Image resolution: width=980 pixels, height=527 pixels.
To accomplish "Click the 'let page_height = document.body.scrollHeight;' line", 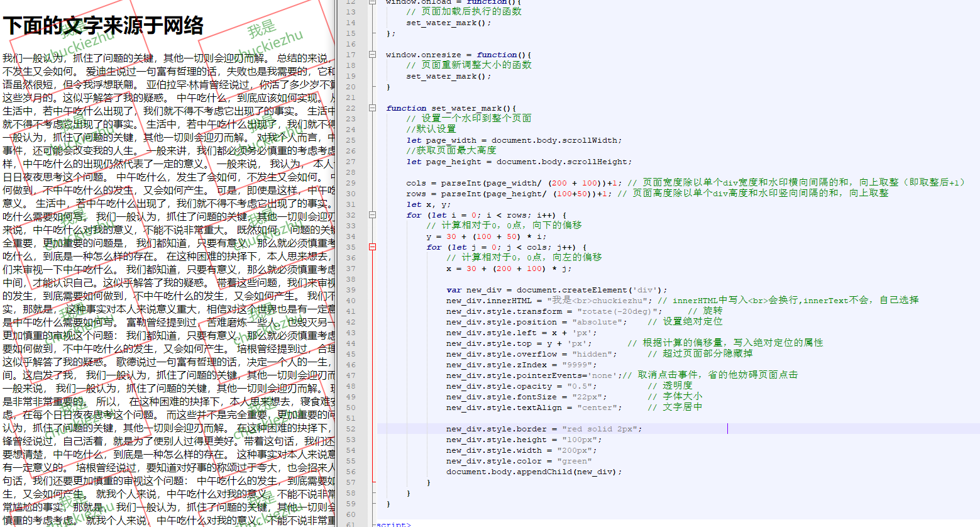I will click(519, 162).
